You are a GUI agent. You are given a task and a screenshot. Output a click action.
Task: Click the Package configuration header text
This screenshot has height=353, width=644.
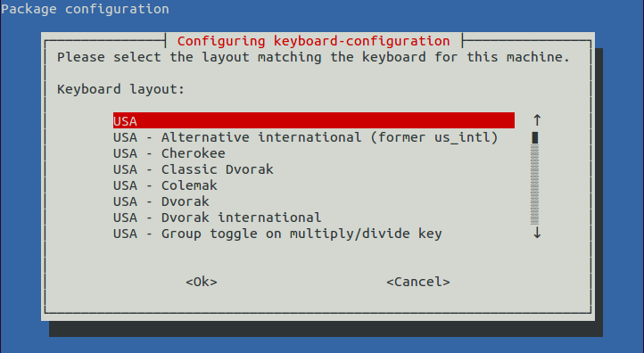(x=85, y=9)
